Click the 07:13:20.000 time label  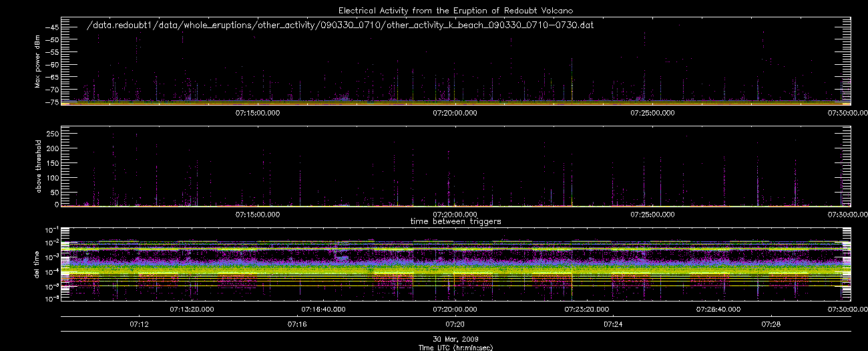point(192,309)
